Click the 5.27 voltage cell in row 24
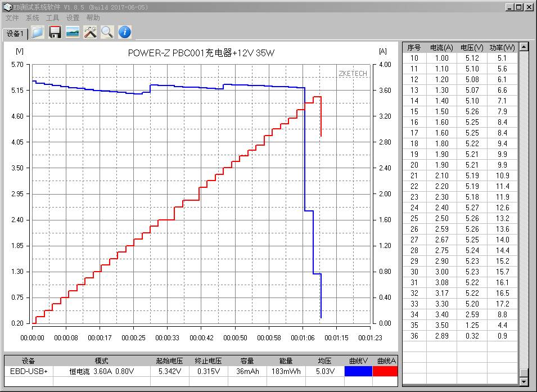The width and height of the screenshot is (537, 392). pos(472,208)
